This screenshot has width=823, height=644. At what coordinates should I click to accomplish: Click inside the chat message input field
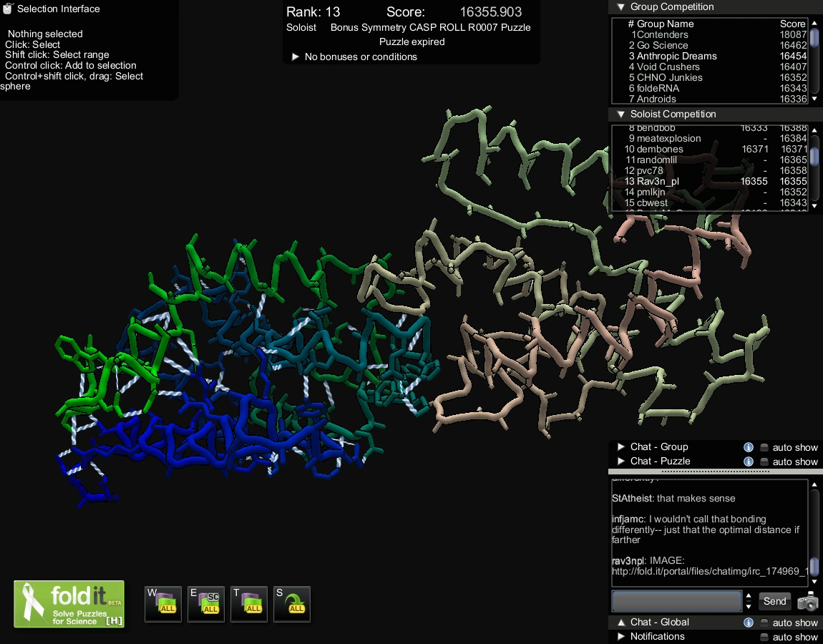pyautogui.click(x=676, y=601)
